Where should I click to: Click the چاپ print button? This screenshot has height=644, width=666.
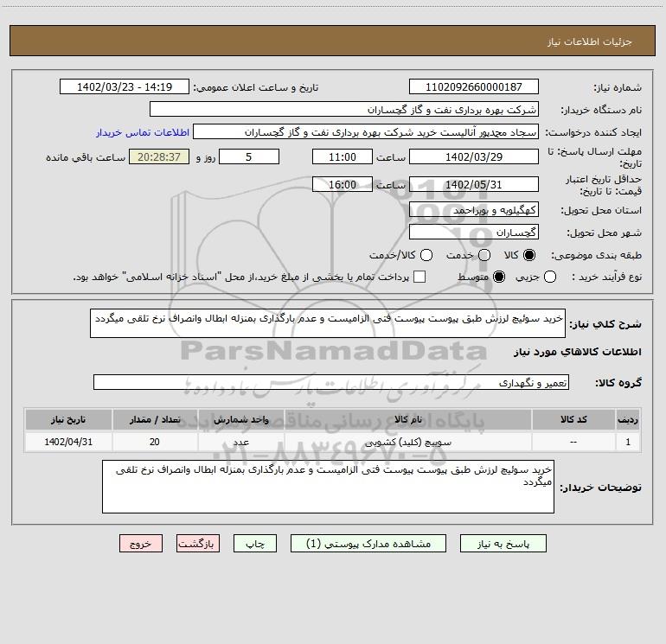point(255,544)
